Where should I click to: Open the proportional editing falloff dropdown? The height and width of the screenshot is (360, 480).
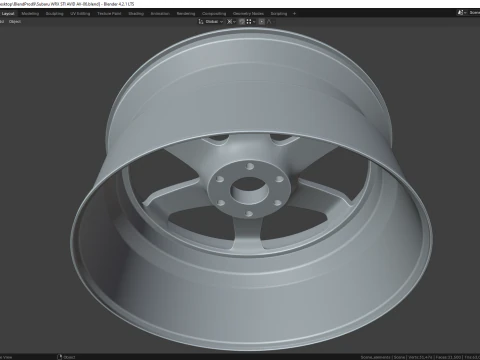pos(270,21)
